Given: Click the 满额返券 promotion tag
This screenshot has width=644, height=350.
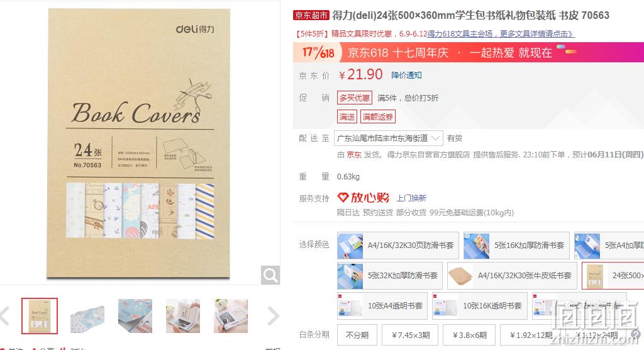Looking at the screenshot, I should tap(377, 117).
